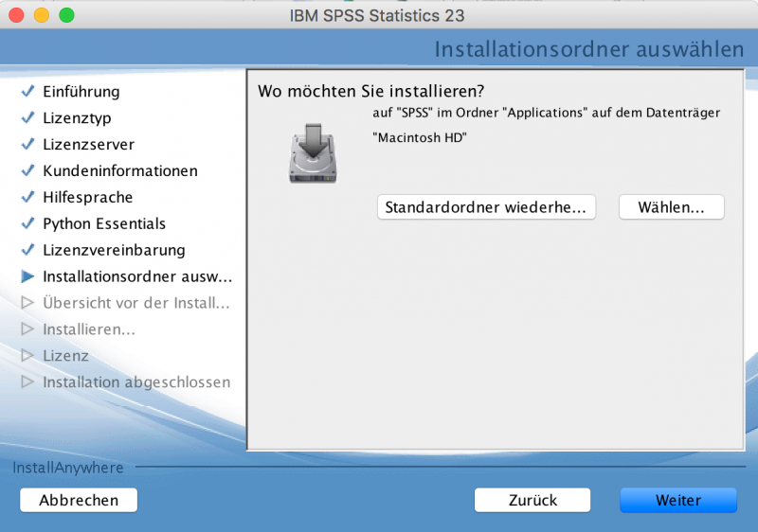
Task: Click the hard drive install icon
Action: click(x=314, y=153)
